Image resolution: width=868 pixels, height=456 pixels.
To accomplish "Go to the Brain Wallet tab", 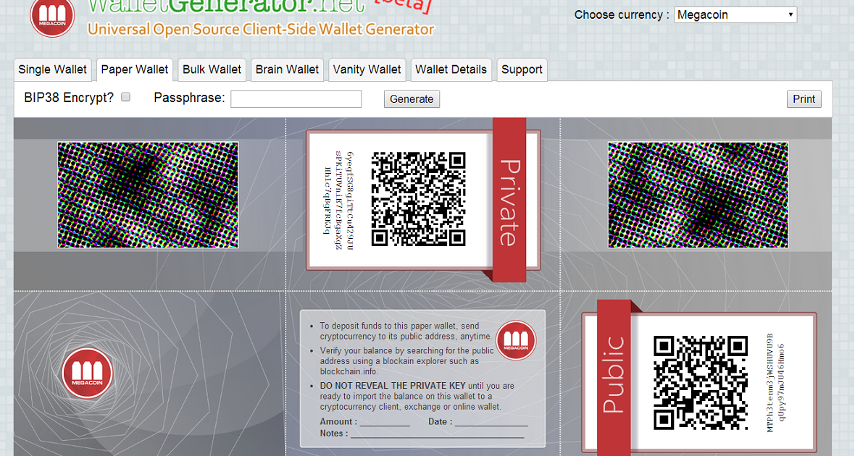I will pyautogui.click(x=288, y=69).
